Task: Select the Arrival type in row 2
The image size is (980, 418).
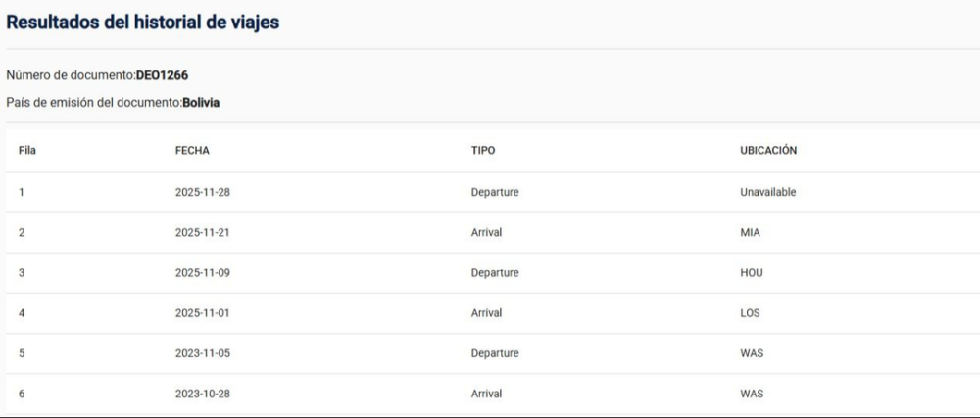Action: [x=486, y=233]
